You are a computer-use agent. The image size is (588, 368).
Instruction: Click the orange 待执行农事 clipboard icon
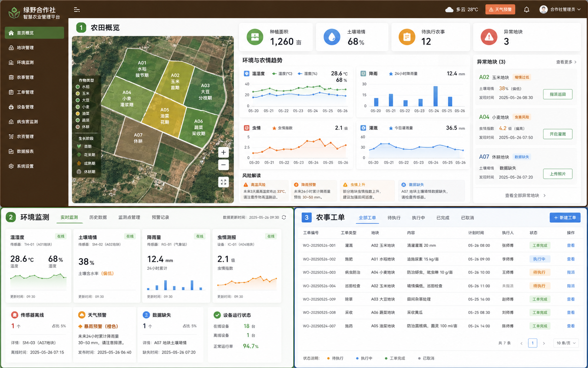click(407, 37)
